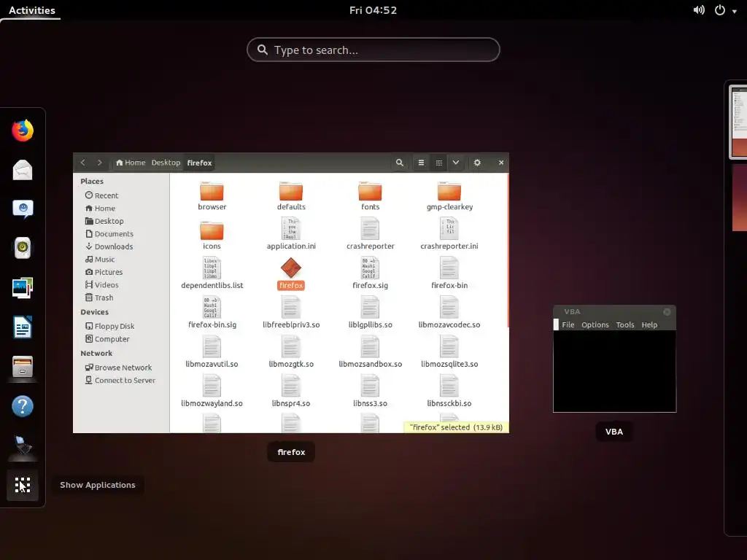Viewport: 747px width, 560px height.
Task: Switch to list view in file manager
Action: (x=421, y=163)
